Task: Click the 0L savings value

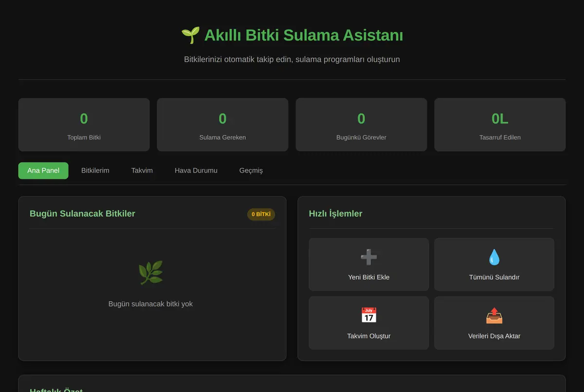Action: pos(500,119)
